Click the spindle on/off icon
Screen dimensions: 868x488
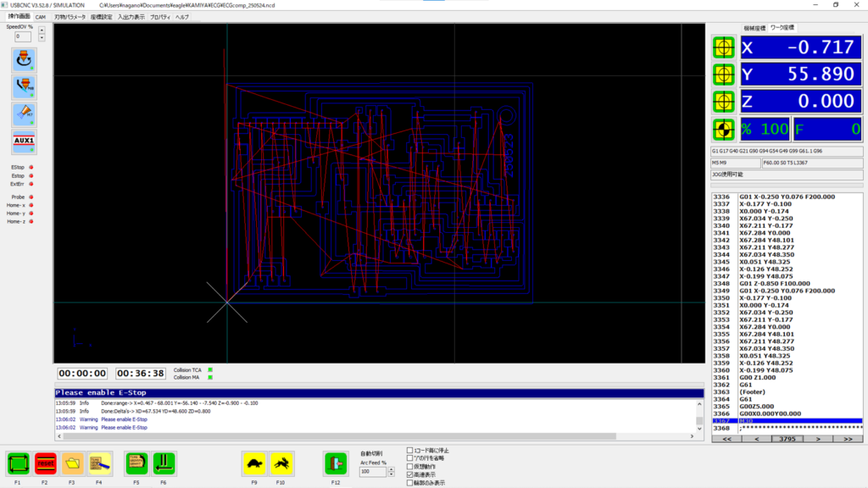click(x=24, y=61)
